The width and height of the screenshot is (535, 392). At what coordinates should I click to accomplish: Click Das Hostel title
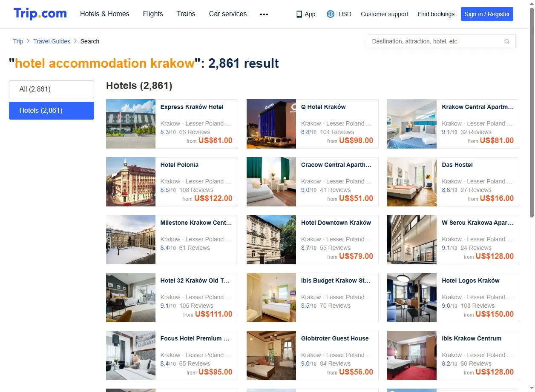coord(457,165)
